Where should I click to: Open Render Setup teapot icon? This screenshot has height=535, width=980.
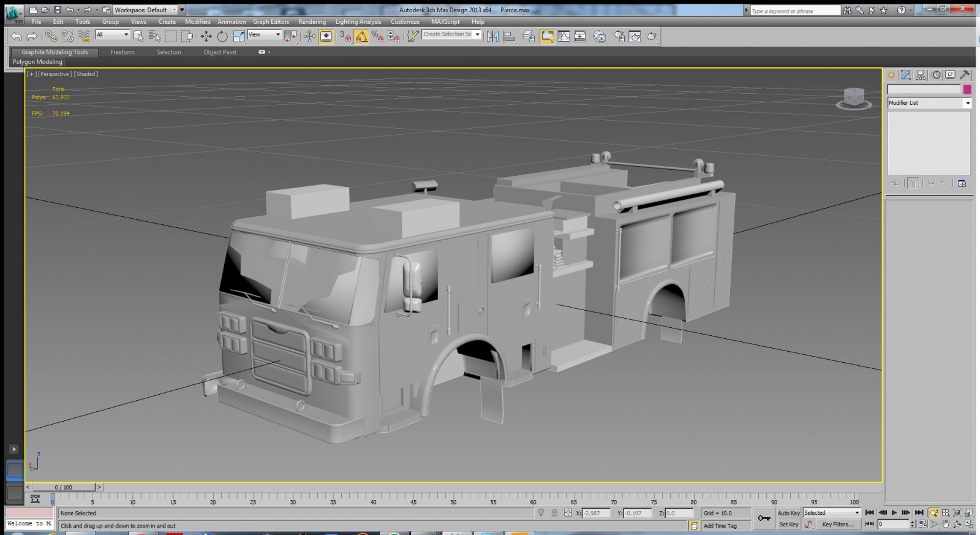tap(619, 37)
